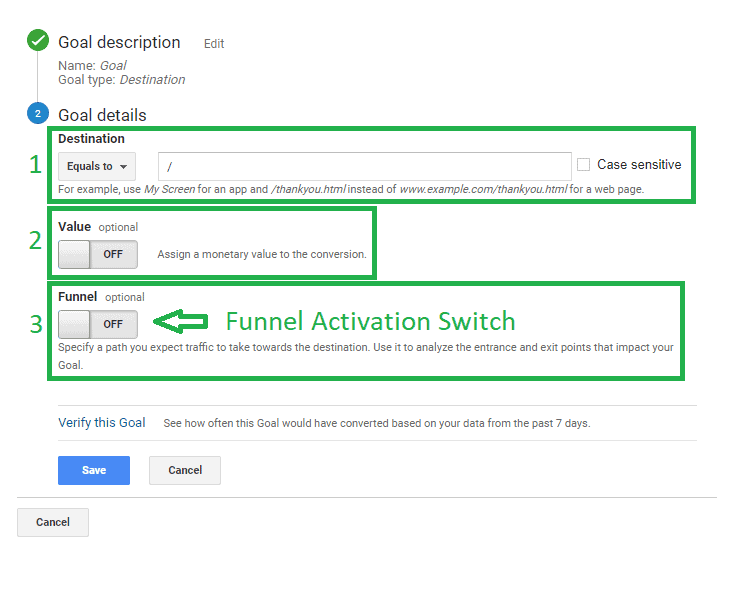
Task: Save the goal with the blue button
Action: click(x=94, y=470)
